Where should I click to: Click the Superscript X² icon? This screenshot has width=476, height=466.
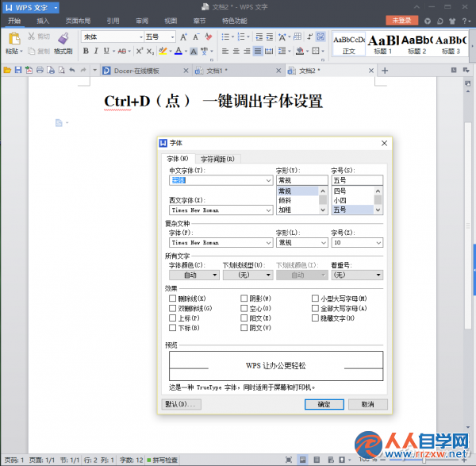[140, 51]
